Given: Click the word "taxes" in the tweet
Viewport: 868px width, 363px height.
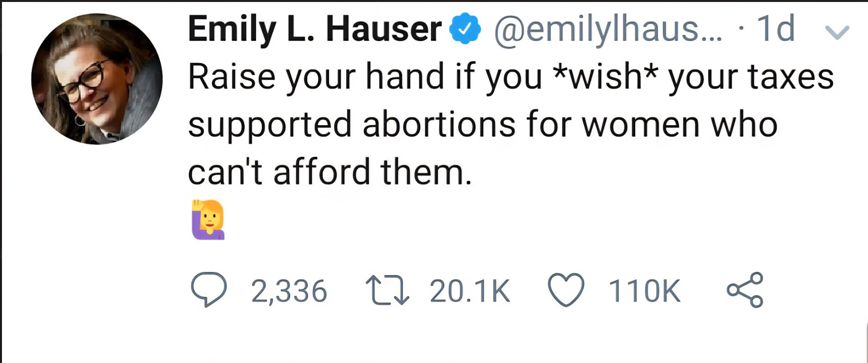Looking at the screenshot, I should 791,77.
